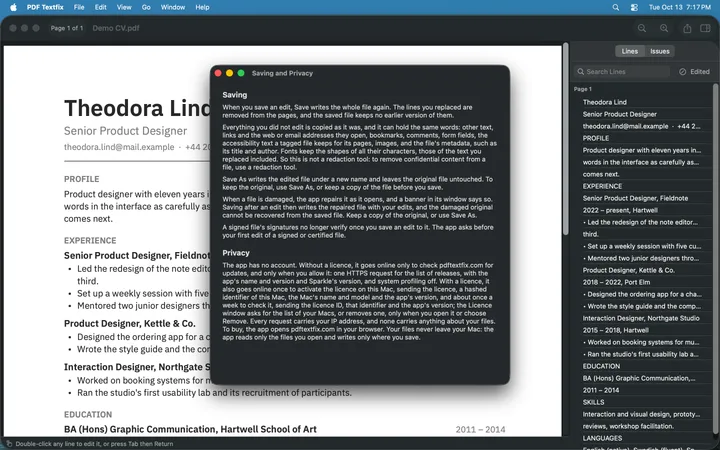This screenshot has height=450, width=720.
Task: Select the theodora.lind@mail.example row in the Lines list
Action: (x=643, y=126)
